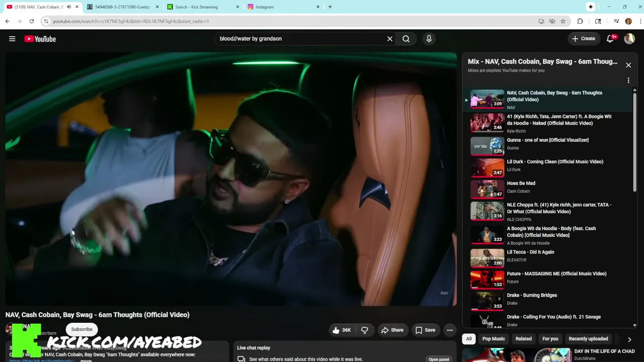Select the Related filter chip
644x362 pixels.
523,339
